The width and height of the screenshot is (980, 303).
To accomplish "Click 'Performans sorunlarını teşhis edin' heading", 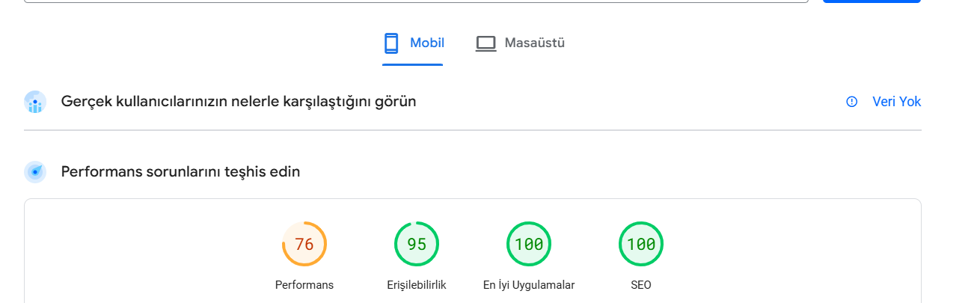I will coord(180,171).
